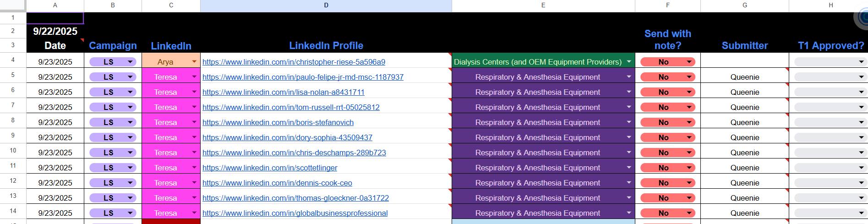Open Send with note dropdown in row 8
The width and height of the screenshot is (868, 224).
[689, 122]
